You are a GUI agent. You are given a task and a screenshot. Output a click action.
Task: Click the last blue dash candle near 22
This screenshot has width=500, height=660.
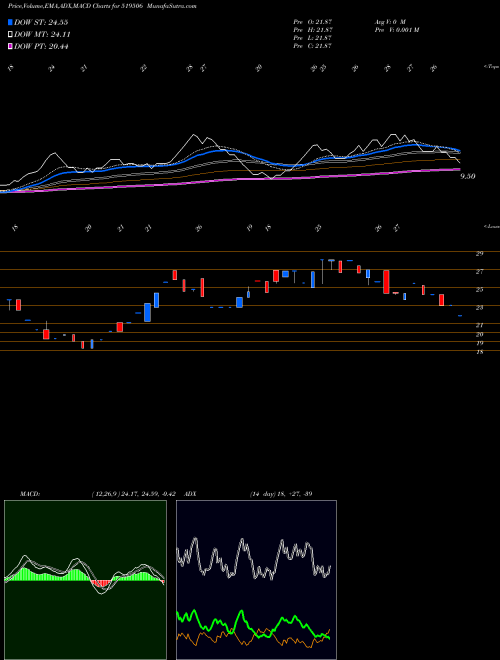click(460, 315)
